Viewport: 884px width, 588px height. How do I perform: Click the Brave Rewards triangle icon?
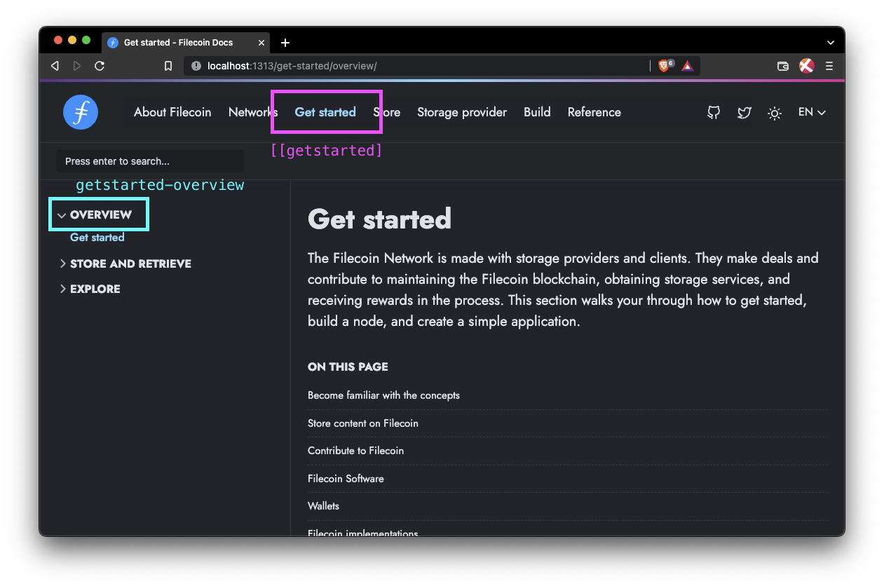(x=688, y=66)
